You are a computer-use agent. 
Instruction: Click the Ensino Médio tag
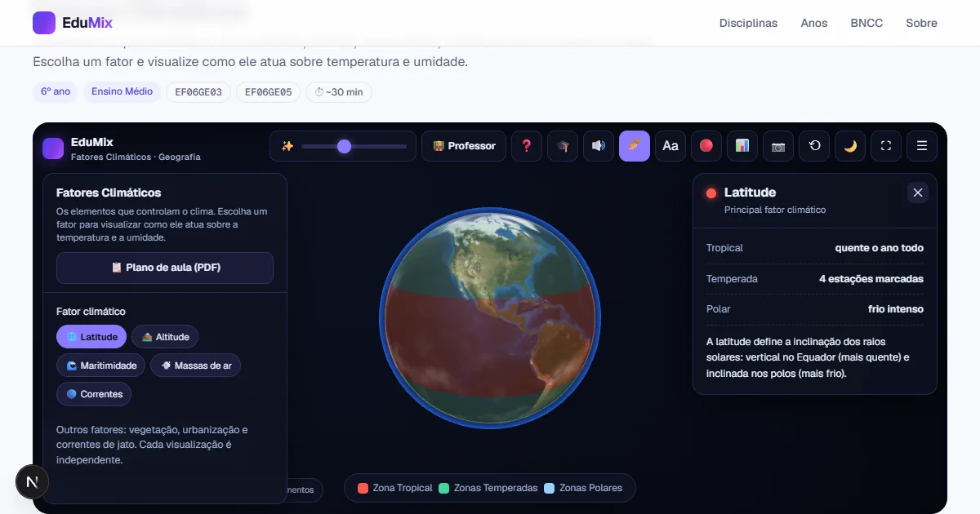pyautogui.click(x=122, y=92)
